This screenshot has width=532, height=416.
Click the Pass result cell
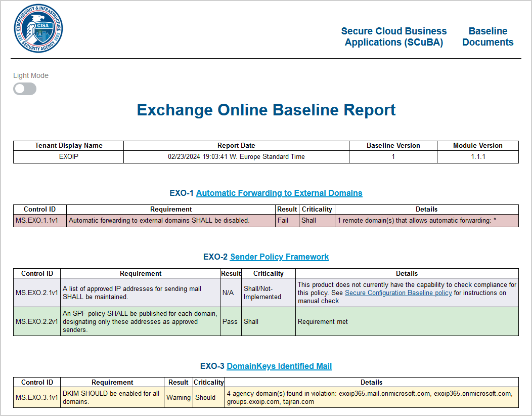tap(230, 321)
